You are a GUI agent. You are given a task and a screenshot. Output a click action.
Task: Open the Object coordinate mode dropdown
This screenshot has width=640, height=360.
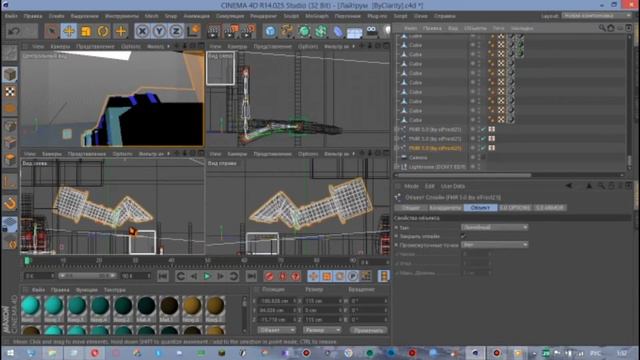[x=277, y=330]
